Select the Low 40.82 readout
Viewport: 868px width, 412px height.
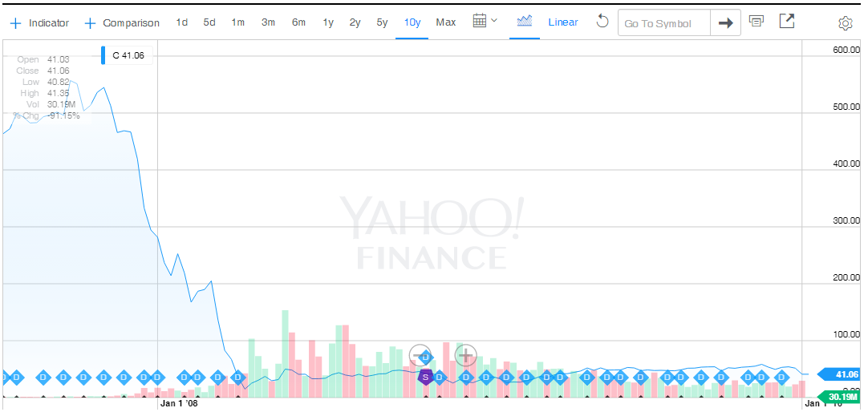pyautogui.click(x=46, y=82)
